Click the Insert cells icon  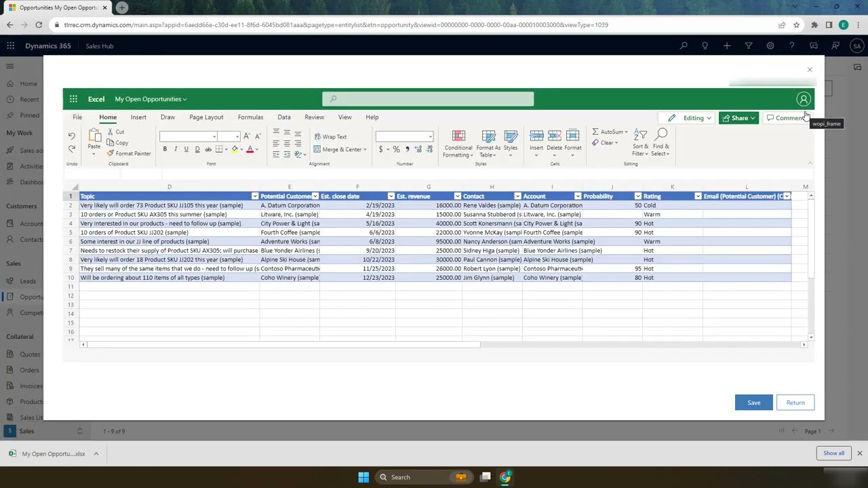coord(536,136)
